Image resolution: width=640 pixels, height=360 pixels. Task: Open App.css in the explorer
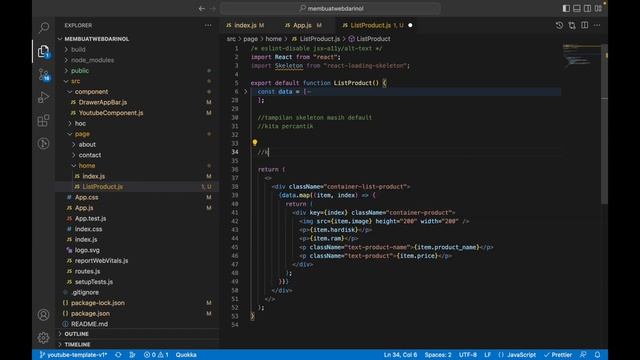pos(86,197)
